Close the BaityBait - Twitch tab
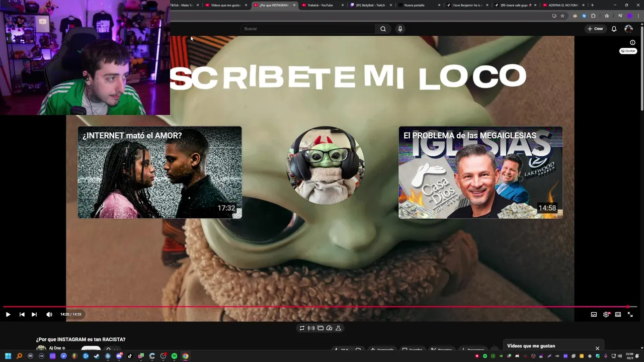 391,5
